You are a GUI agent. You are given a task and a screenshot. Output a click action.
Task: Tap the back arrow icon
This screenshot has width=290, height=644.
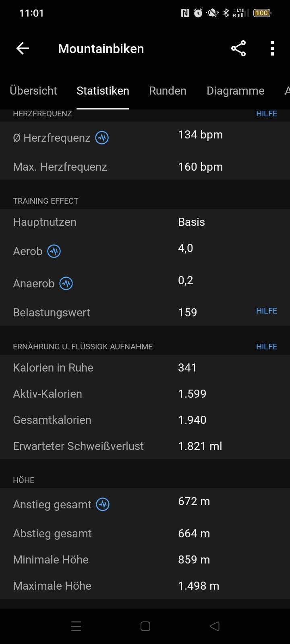[x=23, y=49]
